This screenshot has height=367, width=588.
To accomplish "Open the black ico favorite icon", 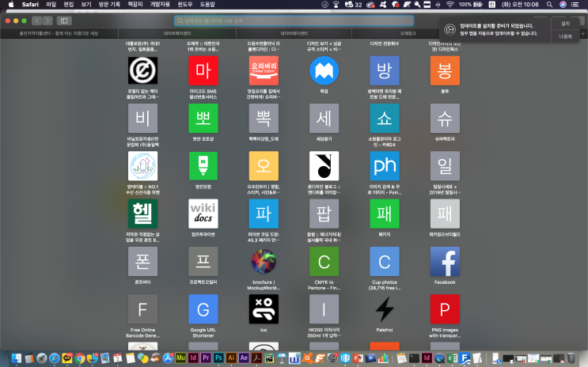I will coord(264,309).
